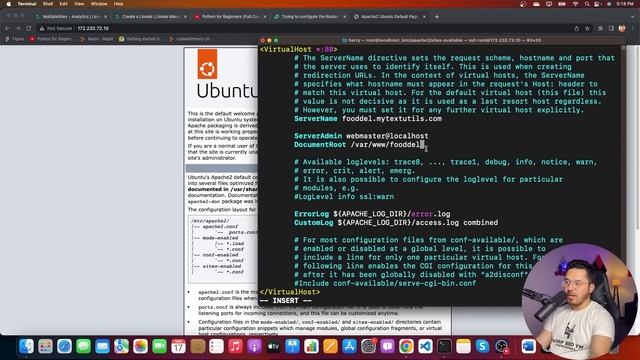Click the '#LogLevel info ssl:warn' line

[x=344, y=197]
